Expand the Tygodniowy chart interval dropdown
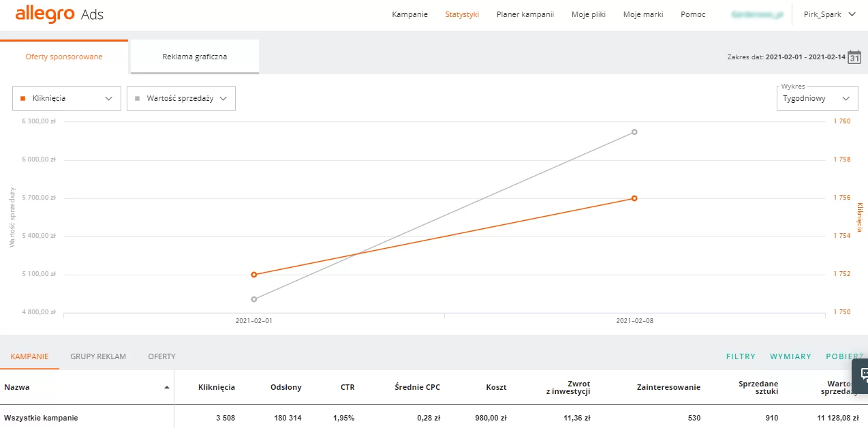This screenshot has height=428, width=868. pyautogui.click(x=817, y=98)
